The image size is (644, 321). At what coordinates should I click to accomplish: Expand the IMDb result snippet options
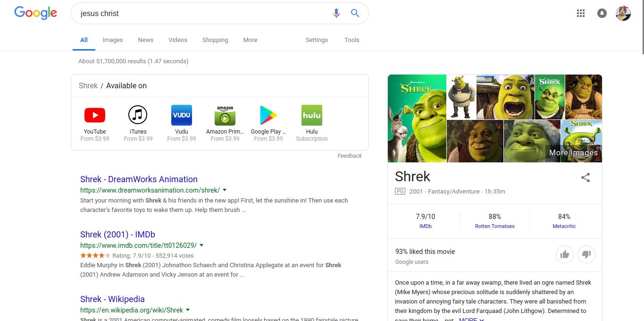click(201, 245)
